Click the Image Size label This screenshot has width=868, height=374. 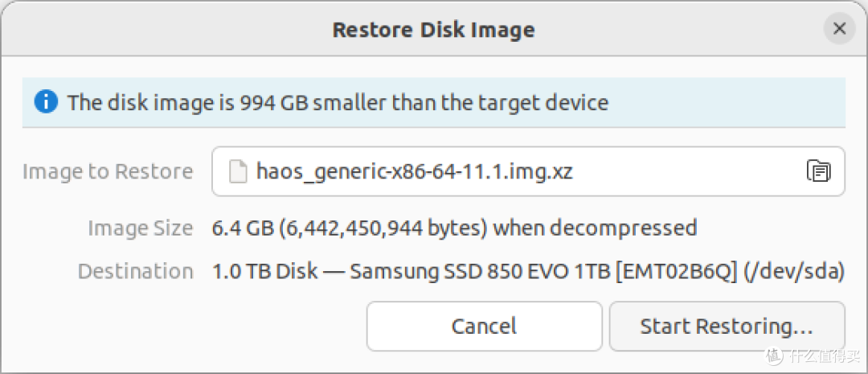tap(141, 228)
